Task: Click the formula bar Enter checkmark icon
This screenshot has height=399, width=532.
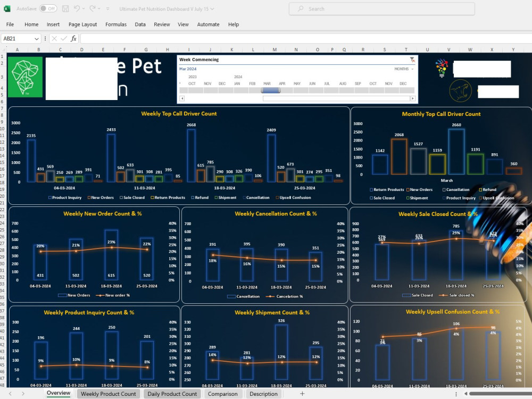Action: (x=64, y=39)
